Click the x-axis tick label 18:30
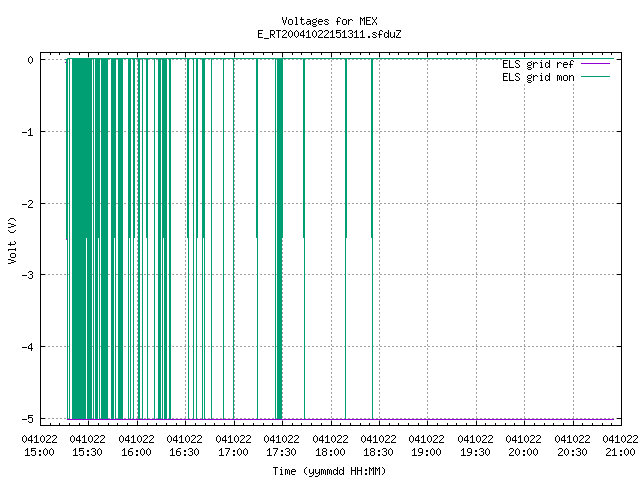 [378, 452]
